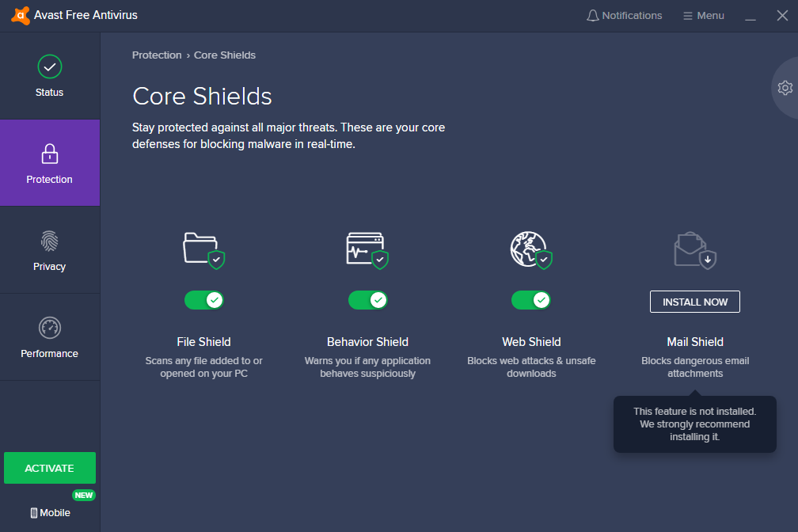Click the Core Shields breadcrumb
Viewport: 798px width, 532px height.
[x=225, y=55]
